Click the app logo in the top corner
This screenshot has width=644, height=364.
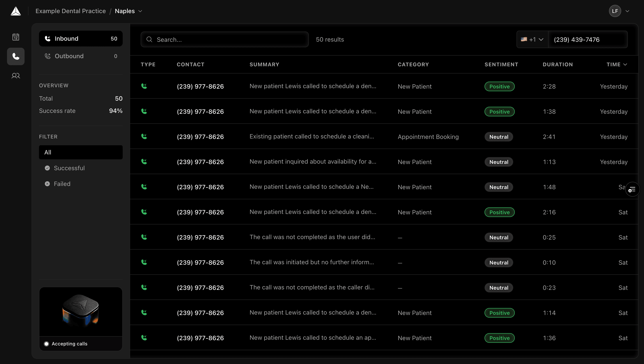16,11
